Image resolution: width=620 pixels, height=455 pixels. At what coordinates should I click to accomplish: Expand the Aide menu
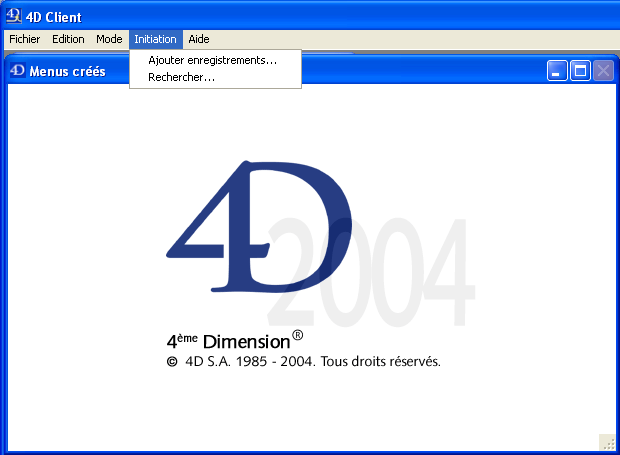click(x=199, y=39)
